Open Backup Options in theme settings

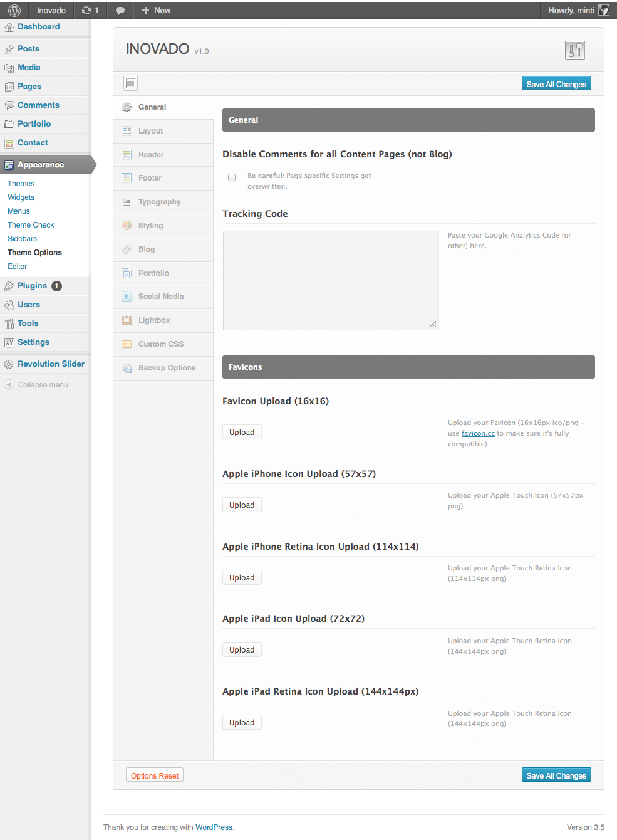pyautogui.click(x=166, y=368)
